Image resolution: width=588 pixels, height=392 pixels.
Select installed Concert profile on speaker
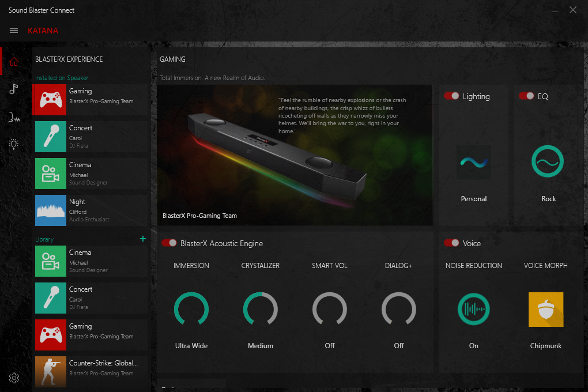tap(91, 137)
